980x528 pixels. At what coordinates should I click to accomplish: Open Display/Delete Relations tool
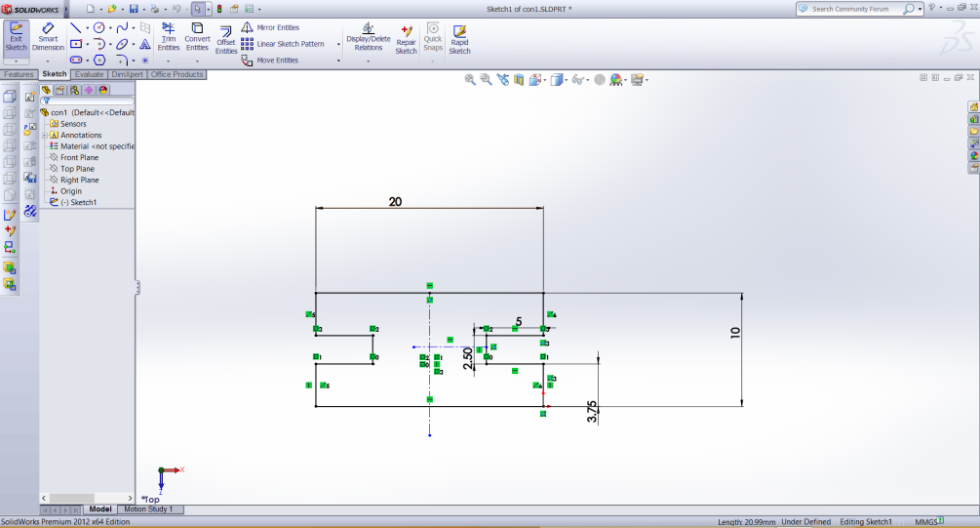(369, 37)
